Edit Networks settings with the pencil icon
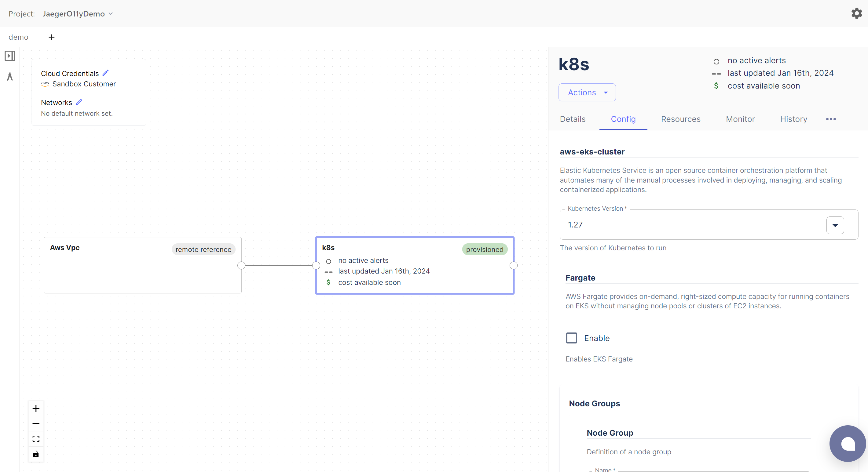The height and width of the screenshot is (472, 868). 79,102
